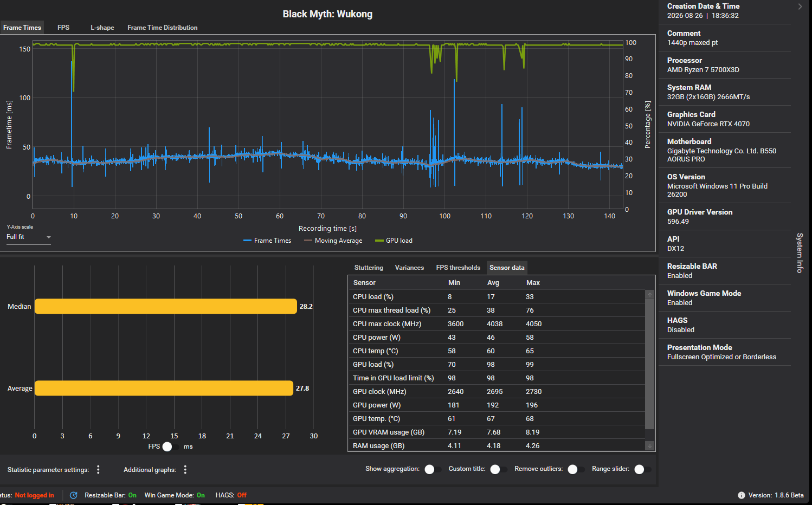Click sensor table scroll-up arrow

(x=650, y=295)
